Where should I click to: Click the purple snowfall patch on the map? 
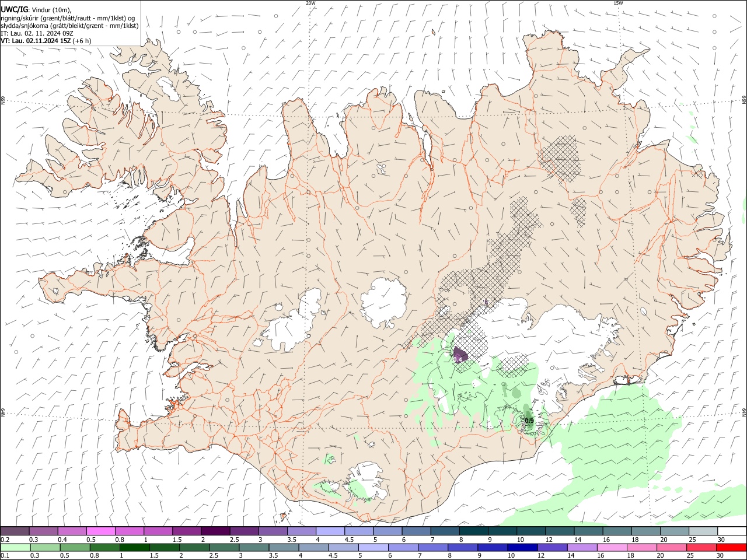point(460,354)
